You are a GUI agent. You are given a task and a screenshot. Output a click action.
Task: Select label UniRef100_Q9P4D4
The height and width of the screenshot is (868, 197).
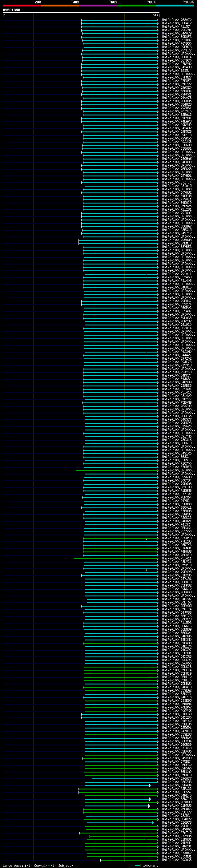177,785
